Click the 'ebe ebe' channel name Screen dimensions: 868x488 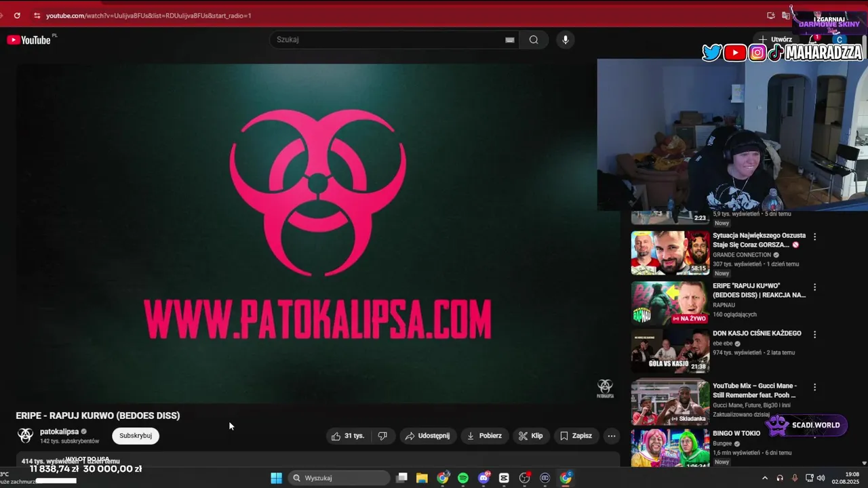[722, 344]
